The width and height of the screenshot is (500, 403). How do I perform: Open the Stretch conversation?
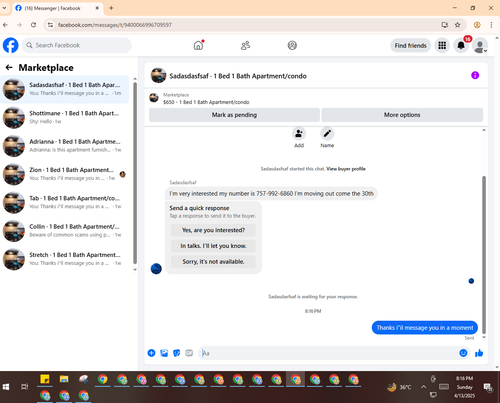[x=65, y=259]
